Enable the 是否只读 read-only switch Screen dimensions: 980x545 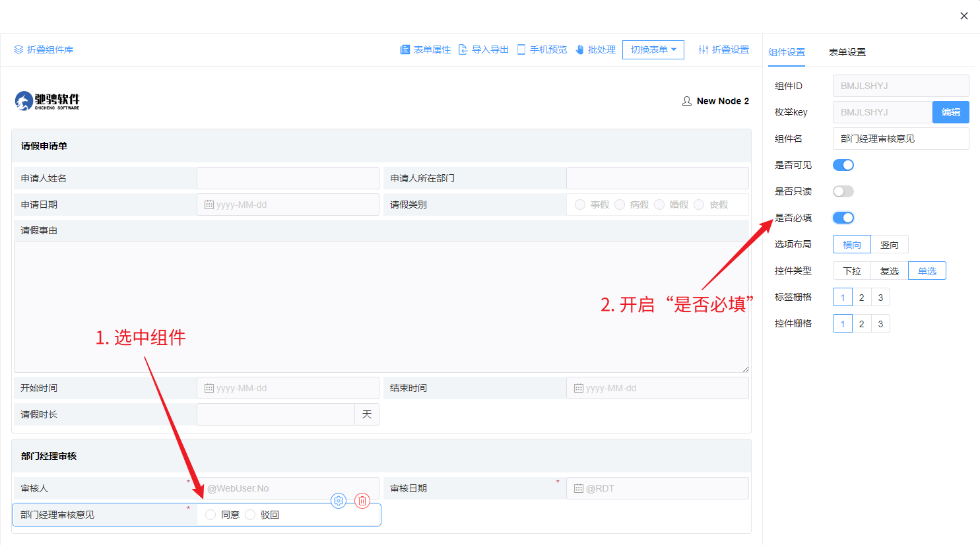843,191
